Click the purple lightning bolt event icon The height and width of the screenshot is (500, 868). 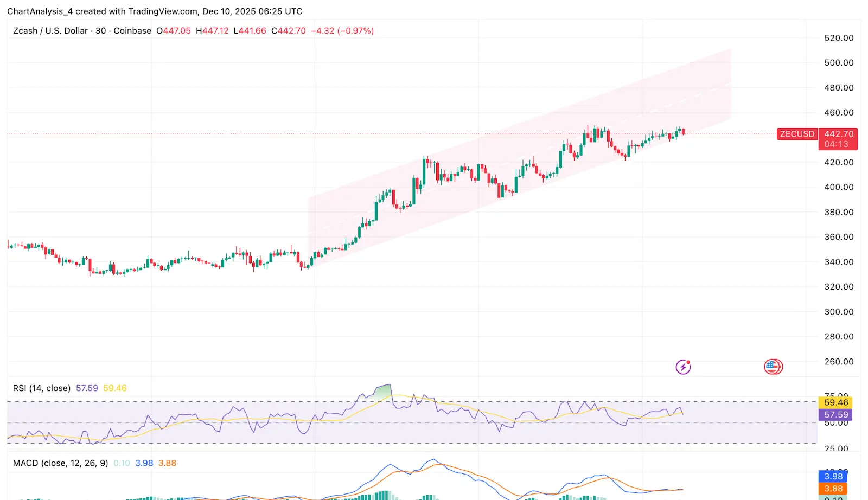pos(683,367)
